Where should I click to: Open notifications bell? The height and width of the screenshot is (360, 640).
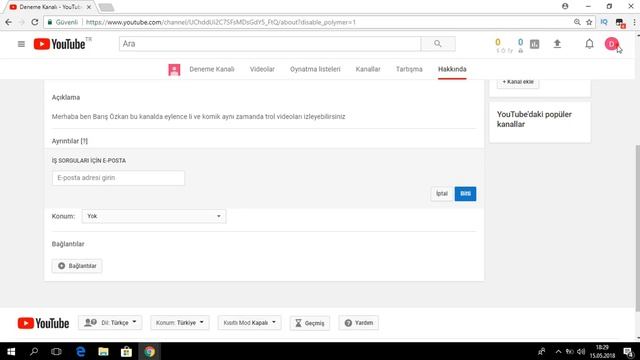589,44
